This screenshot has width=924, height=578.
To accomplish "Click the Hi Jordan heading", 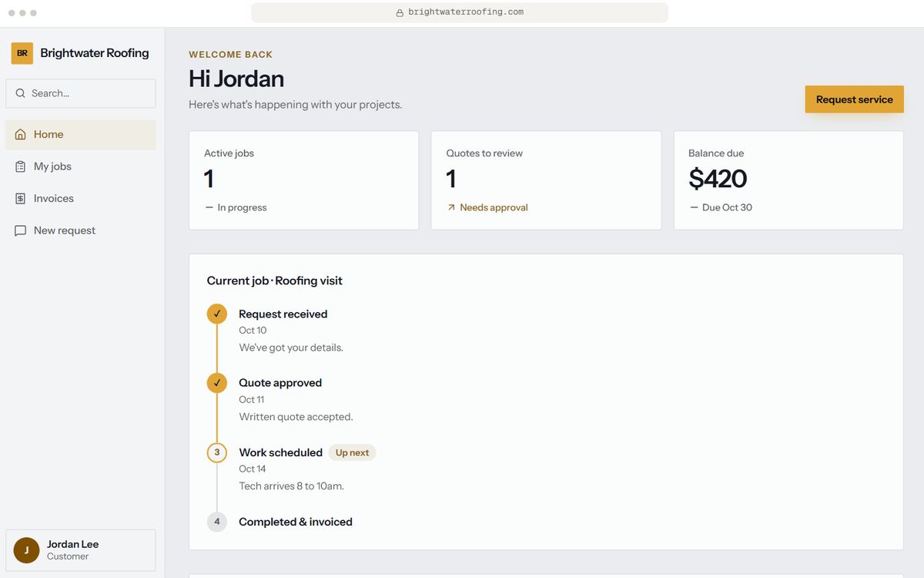I will tap(236, 79).
